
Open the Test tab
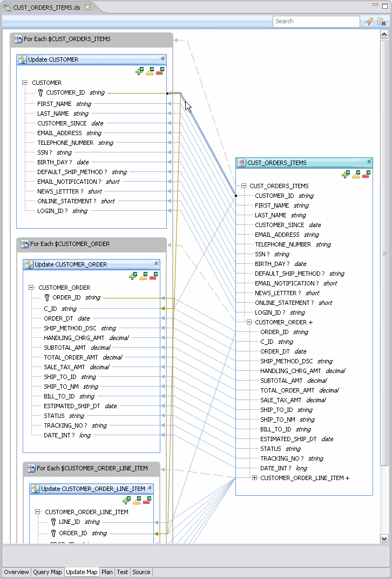coord(123,572)
